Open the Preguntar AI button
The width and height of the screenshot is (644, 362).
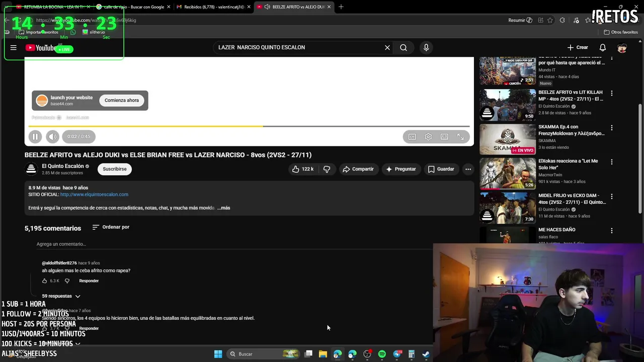tap(400, 169)
